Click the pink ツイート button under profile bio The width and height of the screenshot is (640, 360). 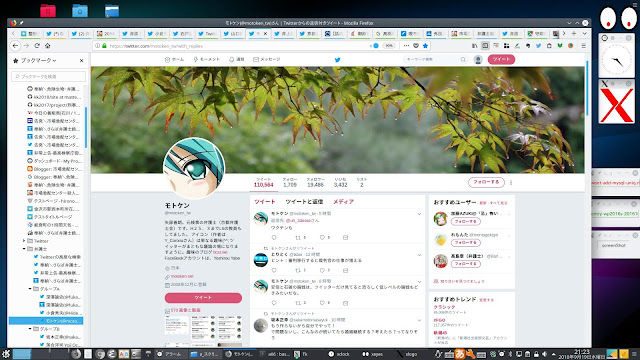(203, 298)
